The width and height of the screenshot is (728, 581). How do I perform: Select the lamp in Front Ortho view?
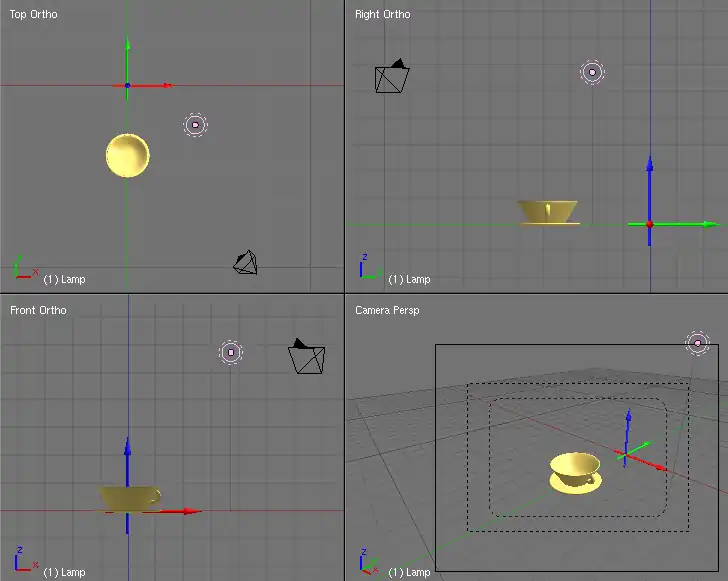(x=231, y=352)
